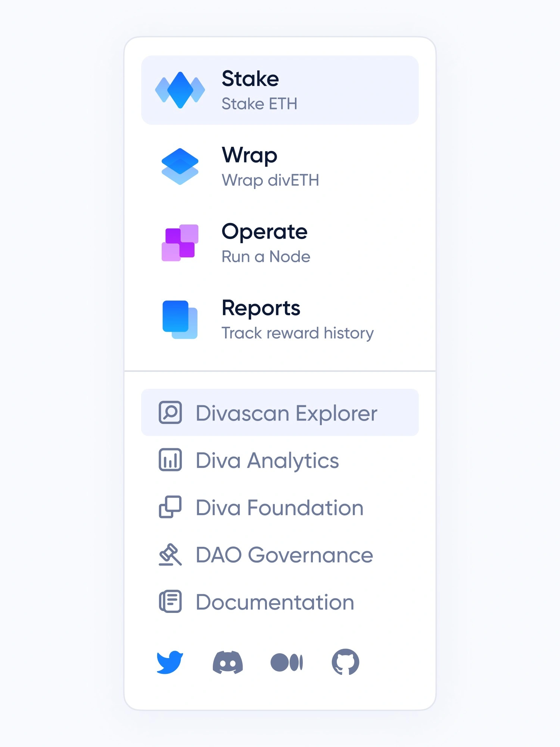560x747 pixels.
Task: Open the Discord social icon
Action: (228, 662)
